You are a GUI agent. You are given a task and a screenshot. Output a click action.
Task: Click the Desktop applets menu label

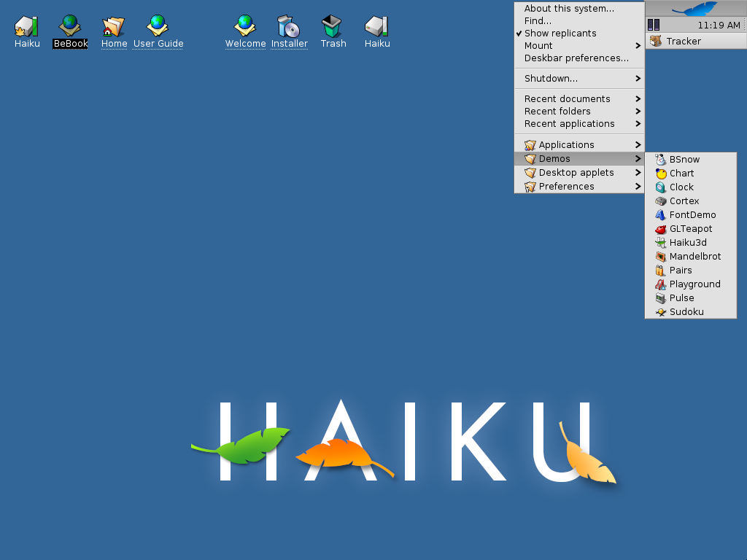[x=576, y=173]
